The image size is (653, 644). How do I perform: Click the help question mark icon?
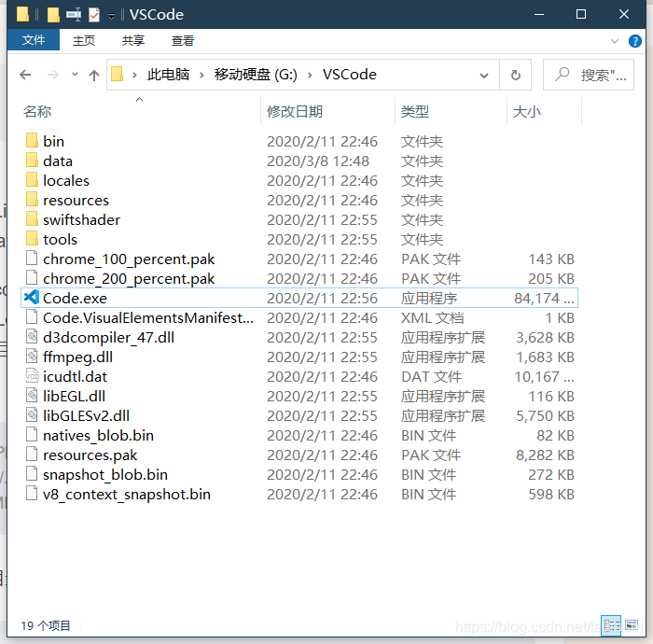pos(634,41)
